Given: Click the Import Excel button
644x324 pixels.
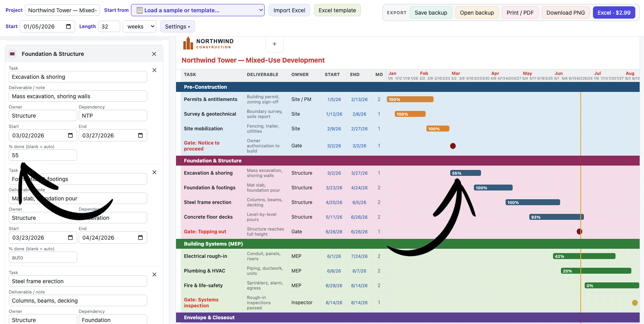Looking at the screenshot, I should click(x=289, y=10).
